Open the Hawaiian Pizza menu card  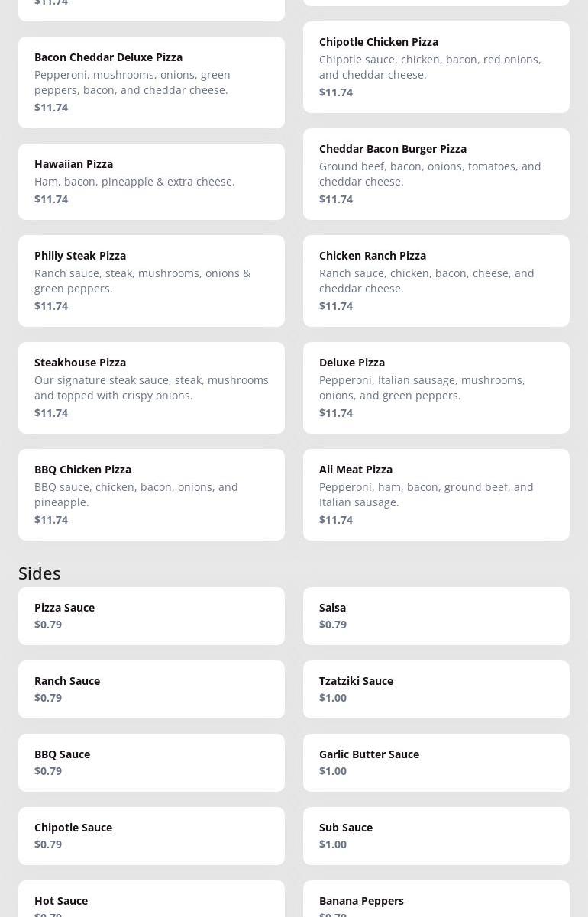[x=151, y=181]
